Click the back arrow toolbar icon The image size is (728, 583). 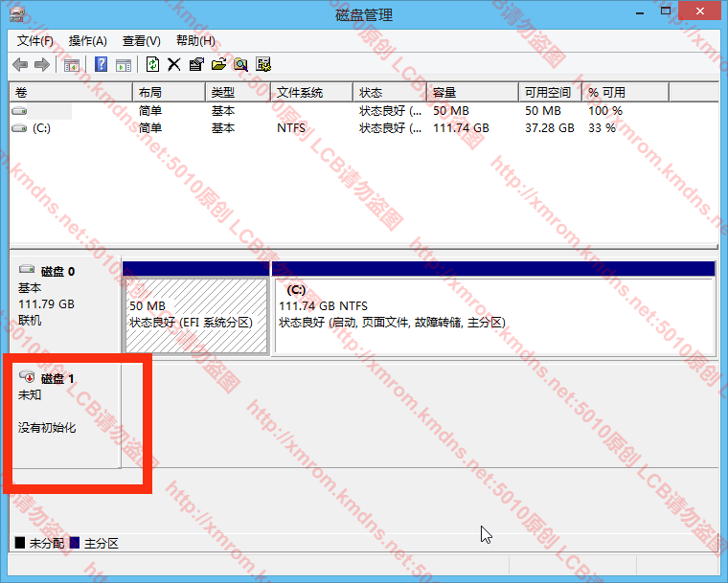pos(20,65)
